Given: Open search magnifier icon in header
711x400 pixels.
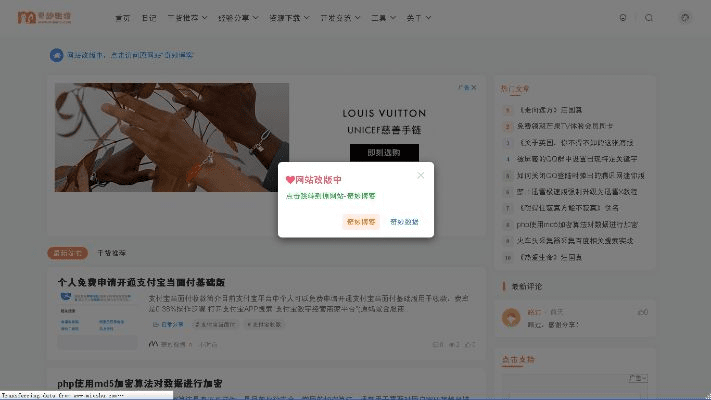Looking at the screenshot, I should click(x=649, y=18).
